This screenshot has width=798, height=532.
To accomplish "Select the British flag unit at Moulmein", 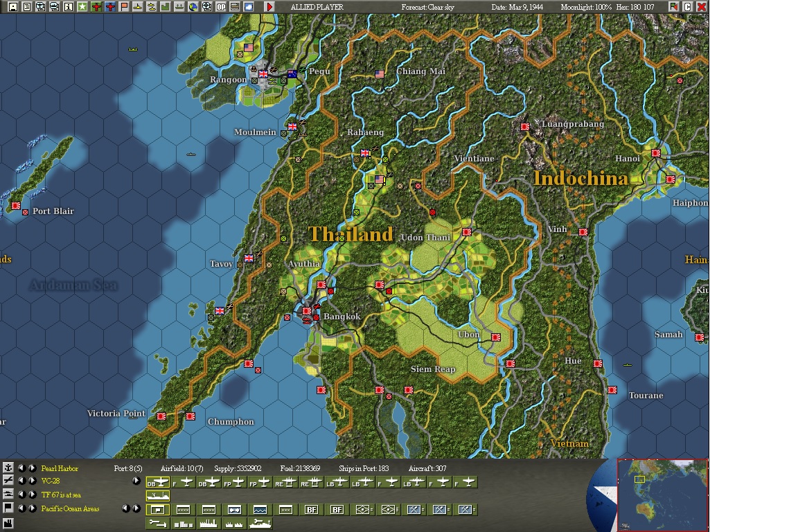I will 292,126.
